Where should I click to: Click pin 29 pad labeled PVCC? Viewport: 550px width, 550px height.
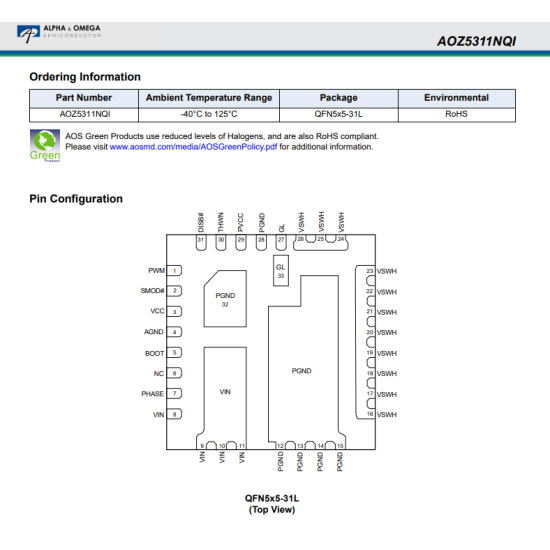tap(241, 242)
